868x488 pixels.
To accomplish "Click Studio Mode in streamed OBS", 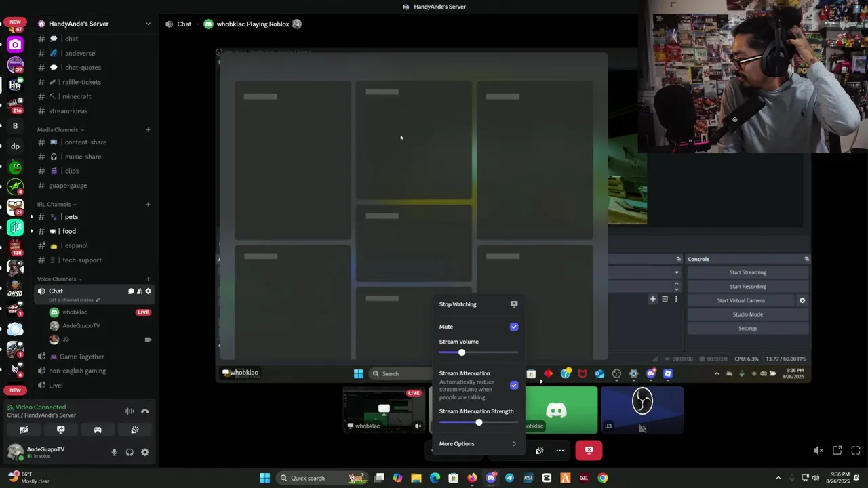I will coord(748,314).
